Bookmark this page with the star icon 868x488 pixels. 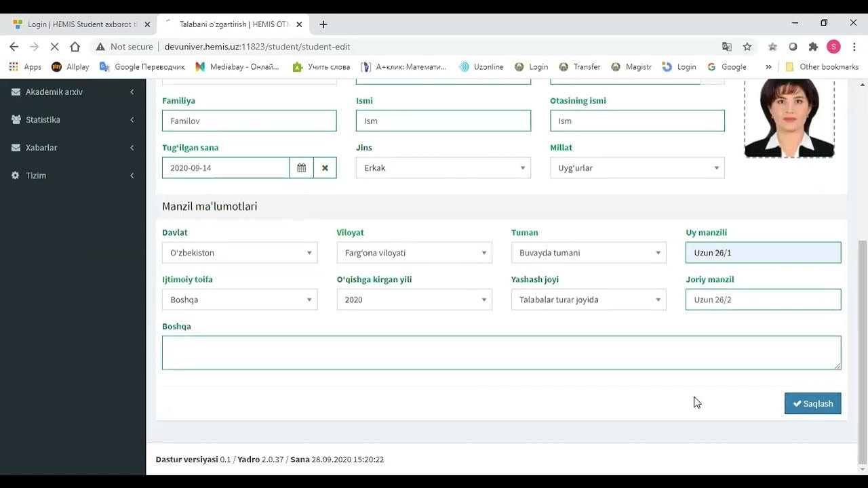click(x=747, y=47)
